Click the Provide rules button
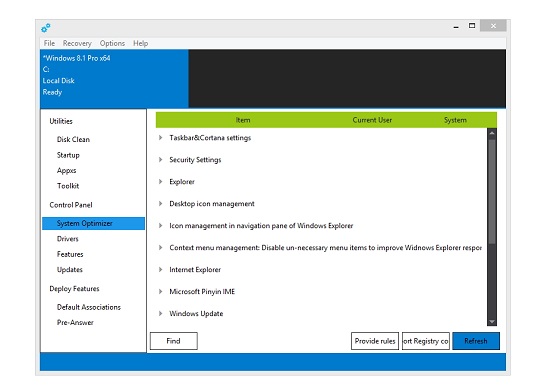 tap(375, 341)
